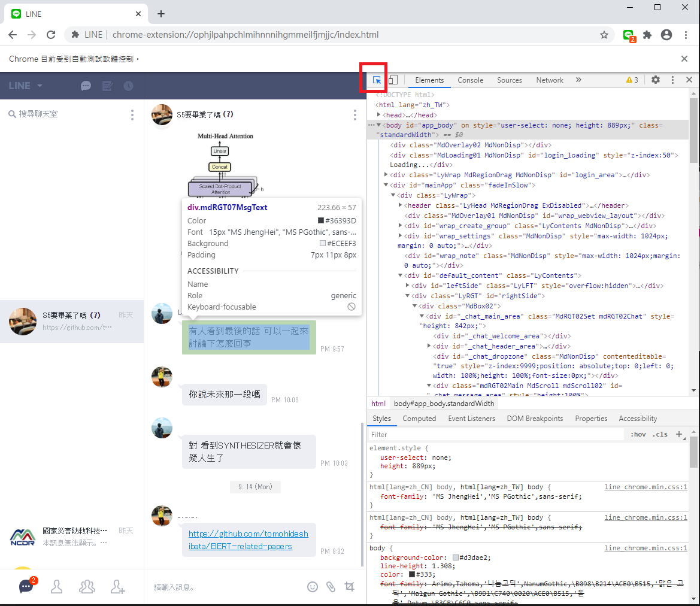This screenshot has width=700, height=606.
Task: Open the Properties tab
Action: pyautogui.click(x=591, y=419)
